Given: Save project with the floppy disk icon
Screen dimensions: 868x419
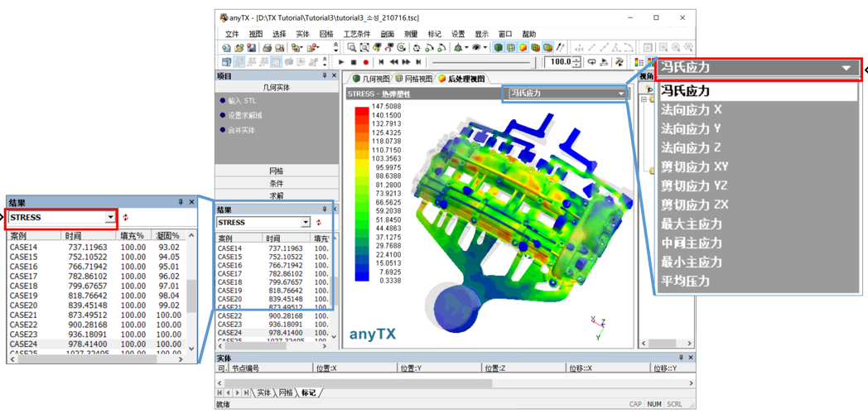Looking at the screenshot, I should (251, 47).
